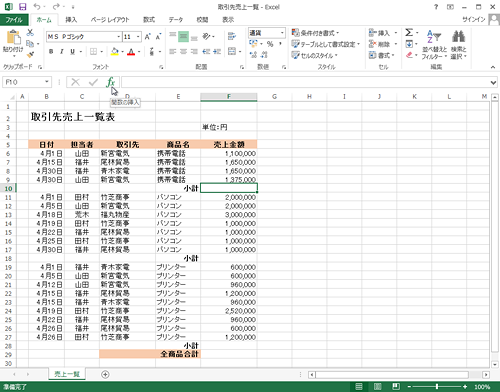This screenshot has height=392, width=500.
Task: Click the Help question mark icon
Action: pos(436,7)
